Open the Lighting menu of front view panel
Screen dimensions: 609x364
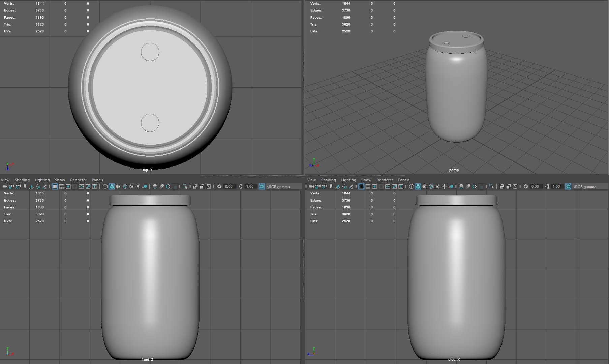42,180
